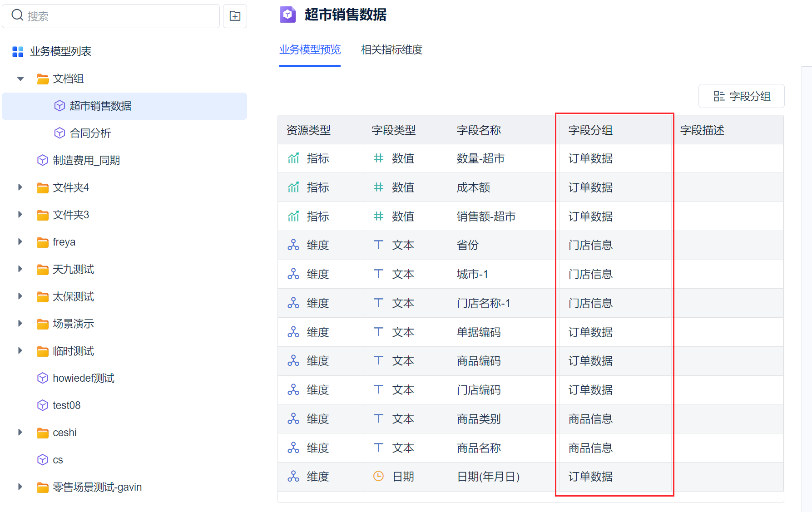Select the 场景演示 folder label

pyautogui.click(x=73, y=324)
